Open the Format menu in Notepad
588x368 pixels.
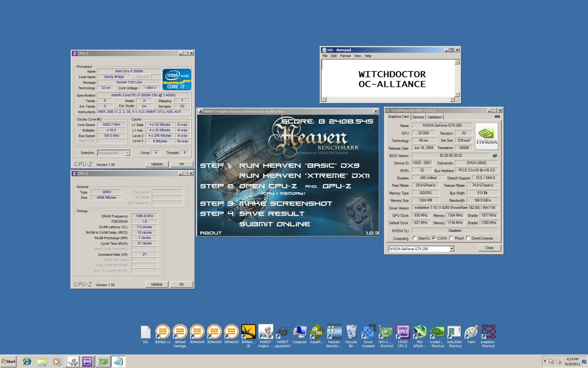pyautogui.click(x=345, y=56)
